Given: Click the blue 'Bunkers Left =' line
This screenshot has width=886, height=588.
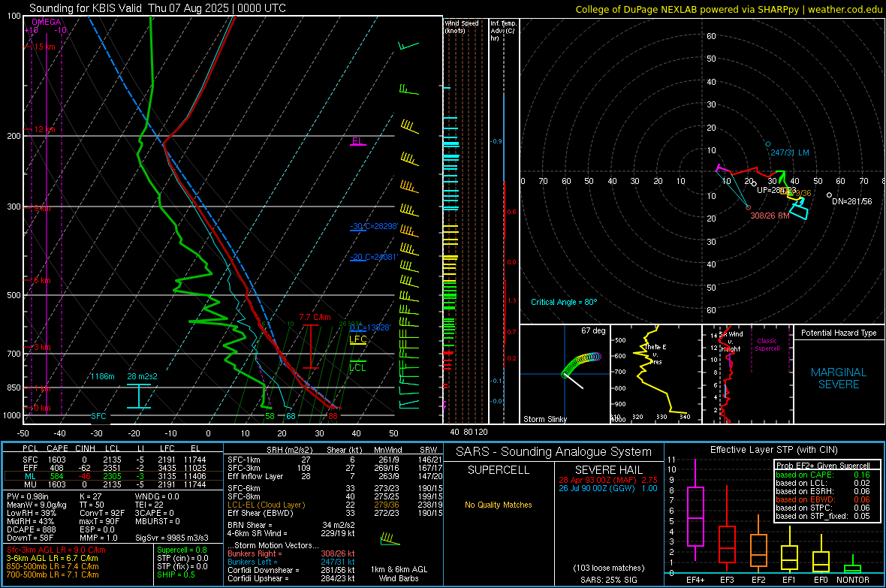Looking at the screenshot, I should (x=291, y=562).
